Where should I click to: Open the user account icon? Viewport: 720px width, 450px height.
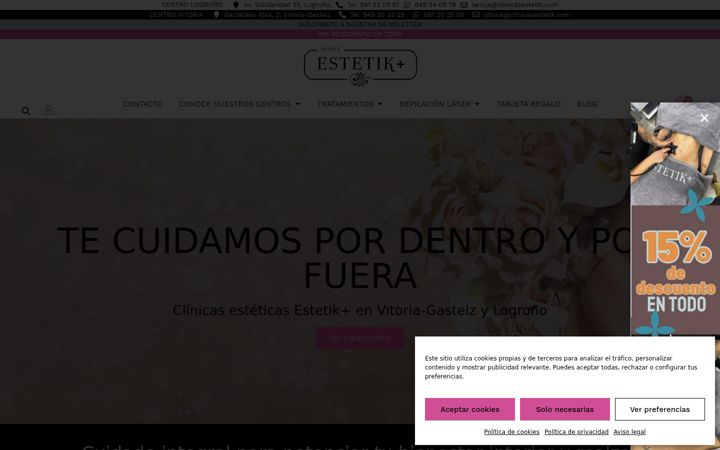pos(49,110)
